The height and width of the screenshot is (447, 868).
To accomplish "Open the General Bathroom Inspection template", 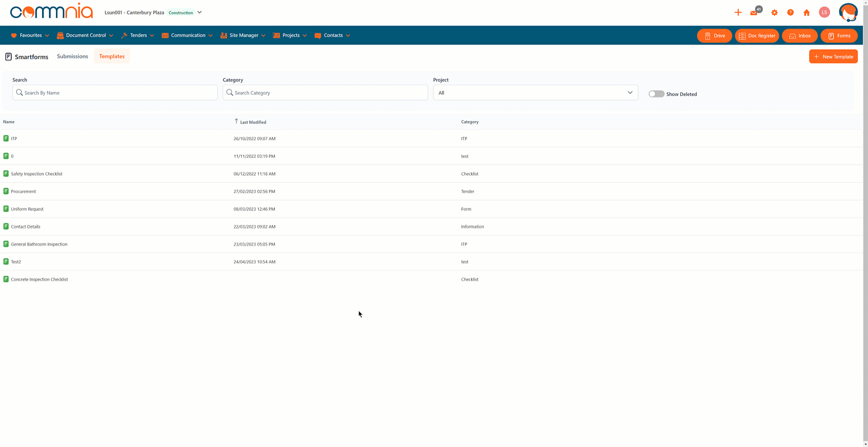I will (x=39, y=244).
